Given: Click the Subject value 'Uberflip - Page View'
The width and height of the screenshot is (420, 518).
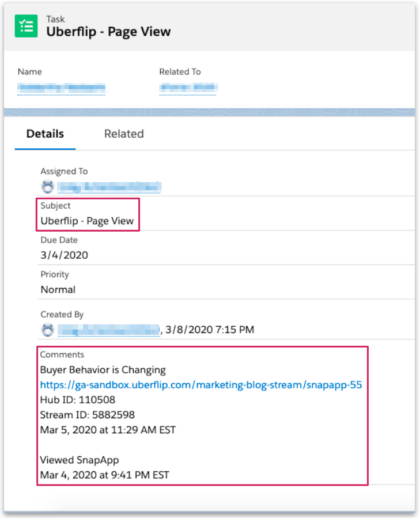Looking at the screenshot, I should pyautogui.click(x=87, y=221).
